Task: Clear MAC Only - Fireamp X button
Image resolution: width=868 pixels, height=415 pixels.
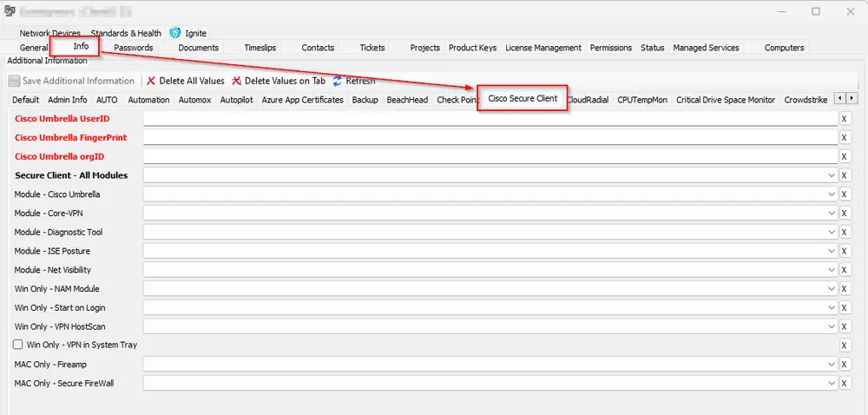Action: [845, 364]
